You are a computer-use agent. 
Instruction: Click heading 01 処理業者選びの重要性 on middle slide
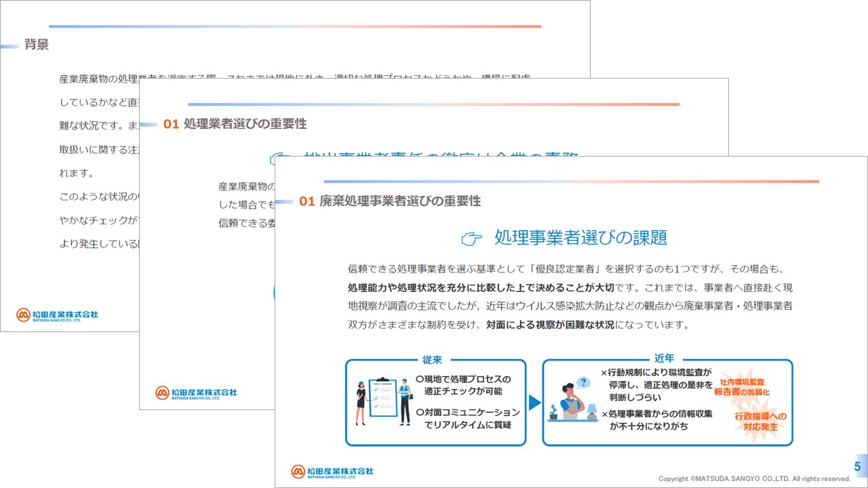(235, 124)
